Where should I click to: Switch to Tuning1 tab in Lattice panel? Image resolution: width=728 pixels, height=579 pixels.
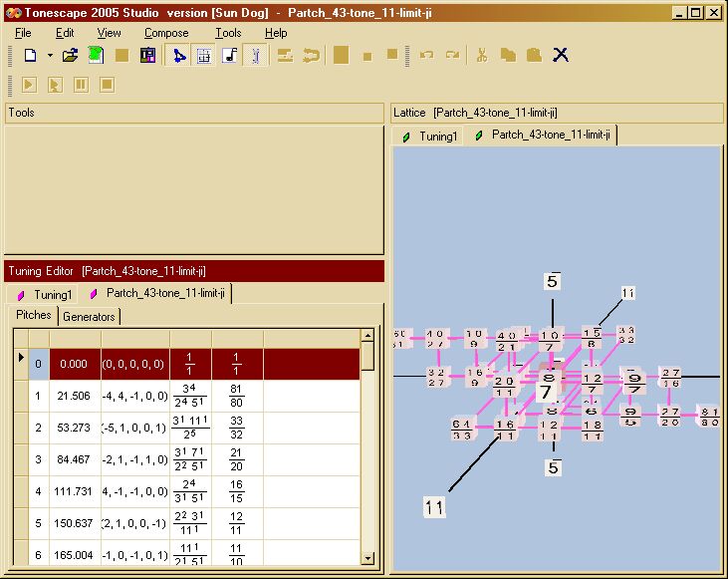(429, 137)
